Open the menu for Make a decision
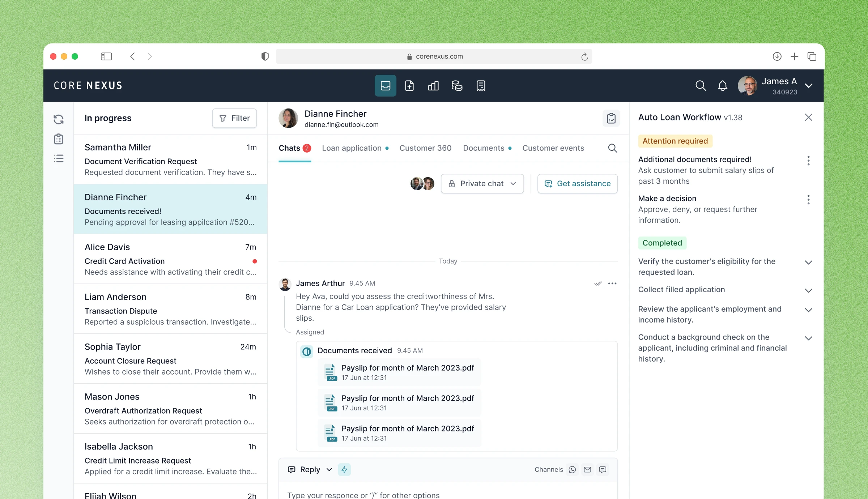The height and width of the screenshot is (499, 868). tap(808, 200)
